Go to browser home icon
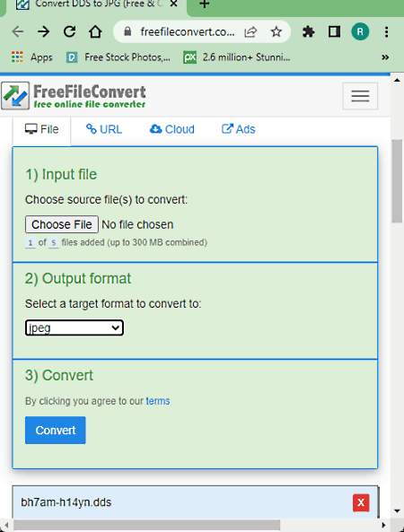404x532 pixels. pyautogui.click(x=95, y=31)
